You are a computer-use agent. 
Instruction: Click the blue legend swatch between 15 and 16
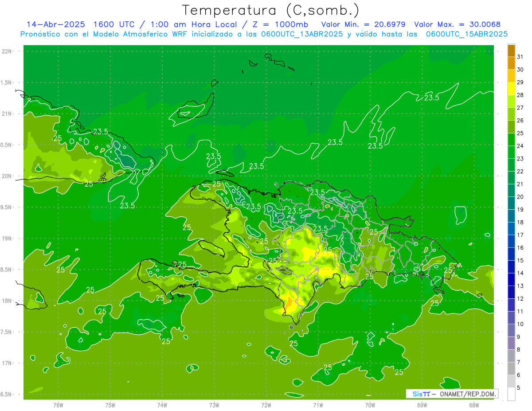coord(511,254)
